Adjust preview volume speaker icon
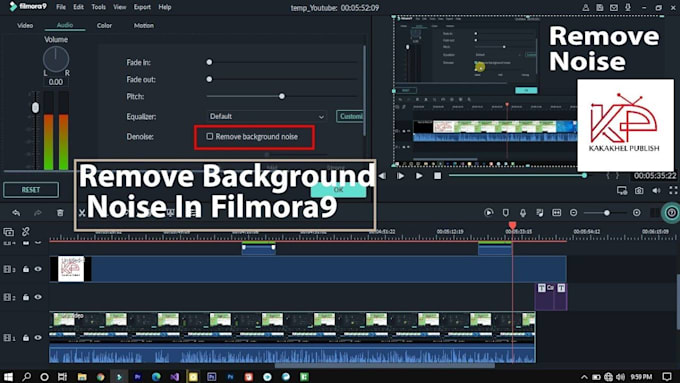The image size is (680, 383). (656, 190)
